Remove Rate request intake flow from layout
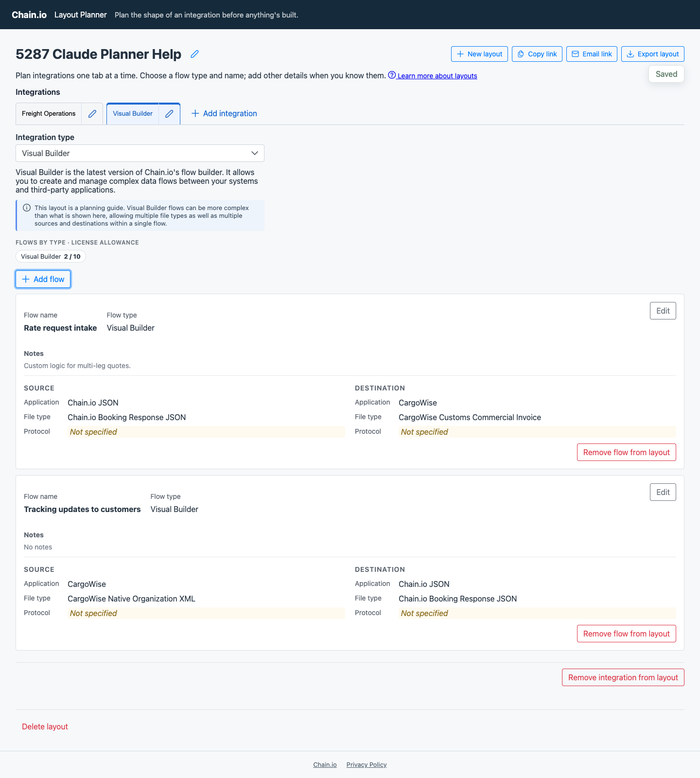The width and height of the screenshot is (700, 778). 627,452
